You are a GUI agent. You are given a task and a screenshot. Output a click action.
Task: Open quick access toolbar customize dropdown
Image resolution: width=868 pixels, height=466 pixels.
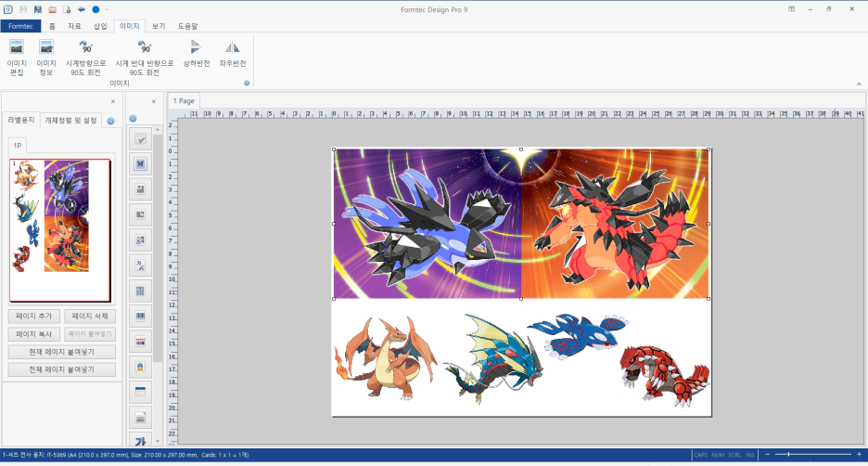(x=107, y=9)
